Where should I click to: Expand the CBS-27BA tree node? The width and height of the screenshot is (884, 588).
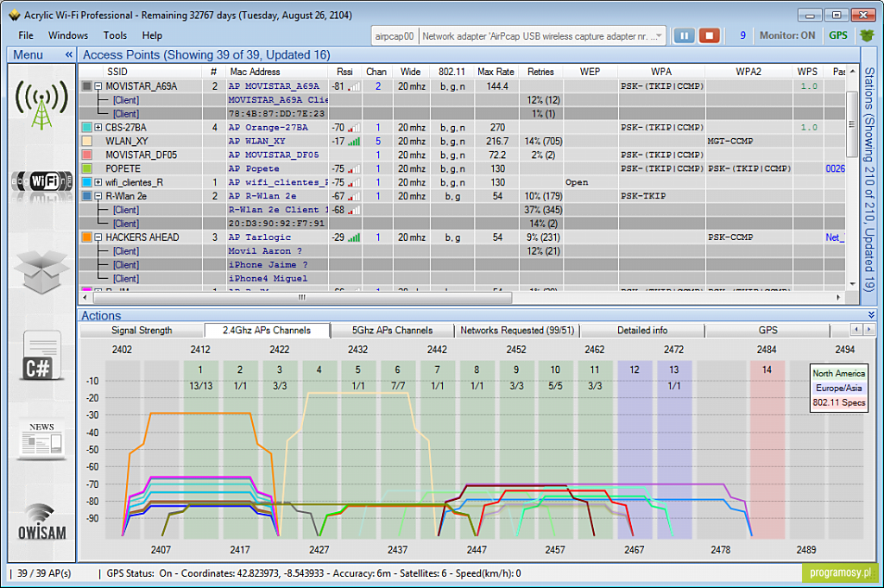[x=98, y=128]
